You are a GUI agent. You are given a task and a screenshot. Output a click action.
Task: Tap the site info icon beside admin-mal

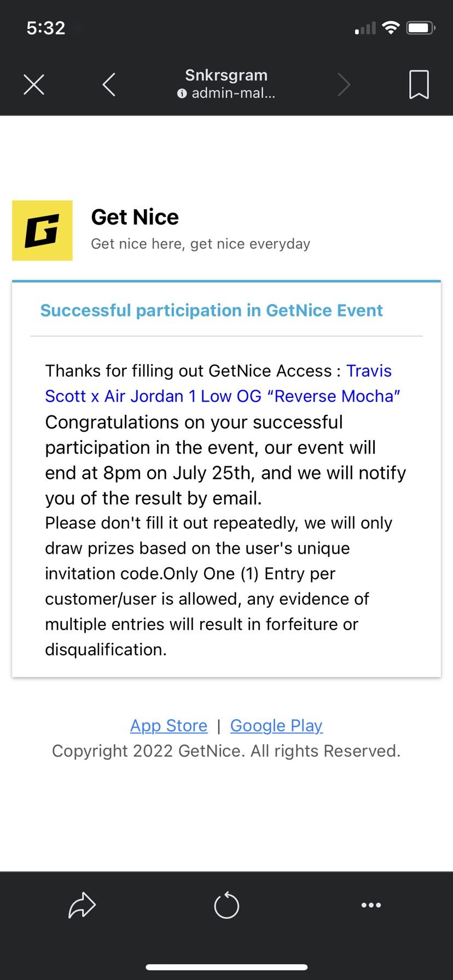tap(182, 93)
